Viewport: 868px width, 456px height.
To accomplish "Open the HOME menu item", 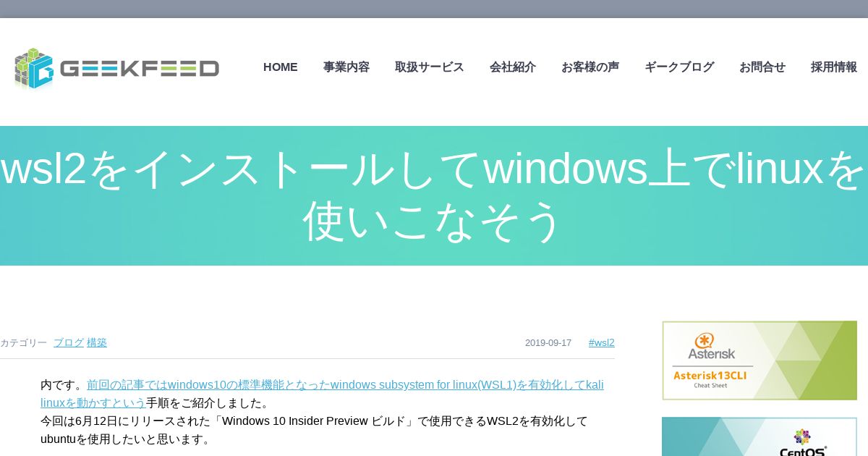I will pos(281,67).
